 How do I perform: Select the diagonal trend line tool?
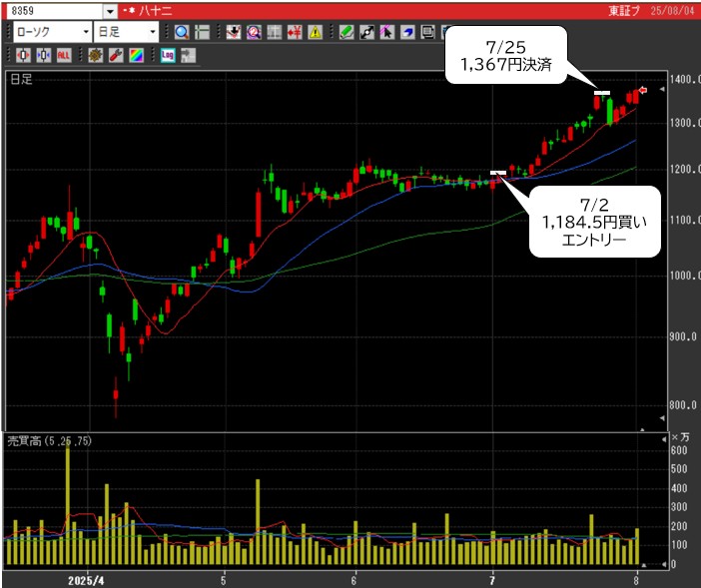pyautogui.click(x=366, y=32)
